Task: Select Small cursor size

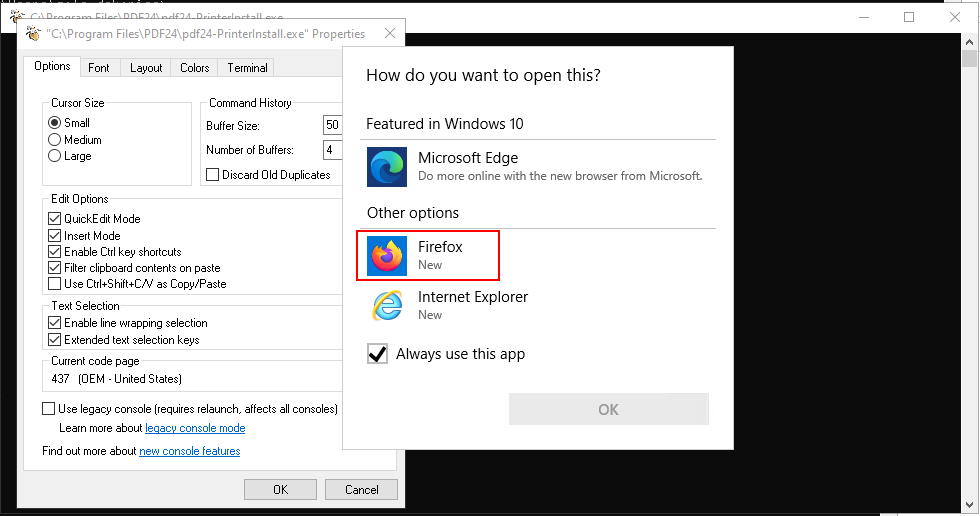Action: coord(54,123)
